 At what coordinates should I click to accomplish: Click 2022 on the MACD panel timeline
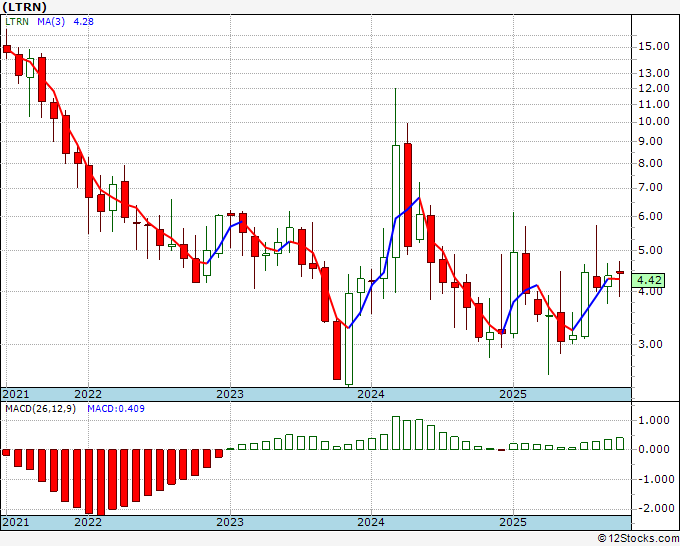[x=88, y=522]
